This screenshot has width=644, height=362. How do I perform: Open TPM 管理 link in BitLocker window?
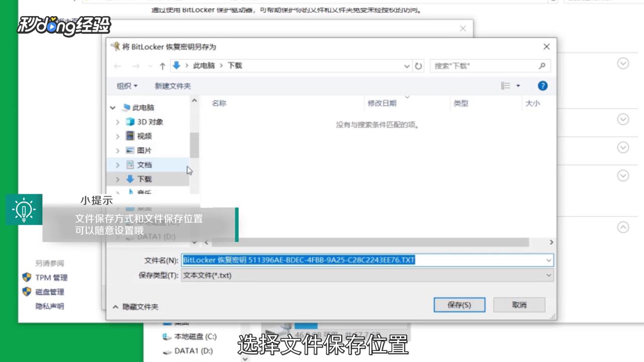click(51, 278)
